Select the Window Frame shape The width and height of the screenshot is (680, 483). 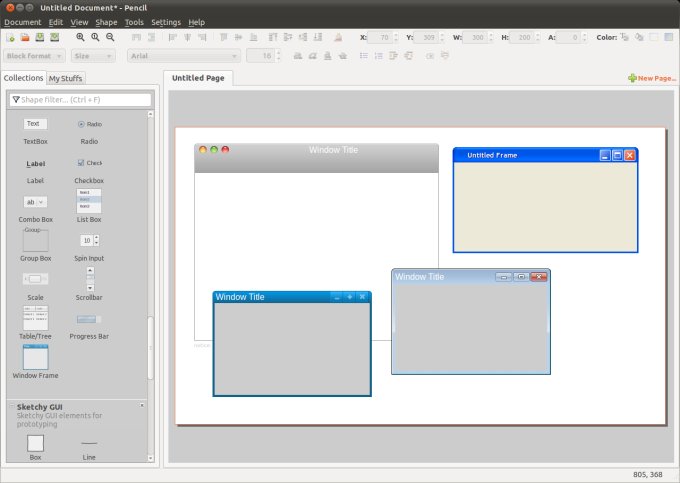36,362
